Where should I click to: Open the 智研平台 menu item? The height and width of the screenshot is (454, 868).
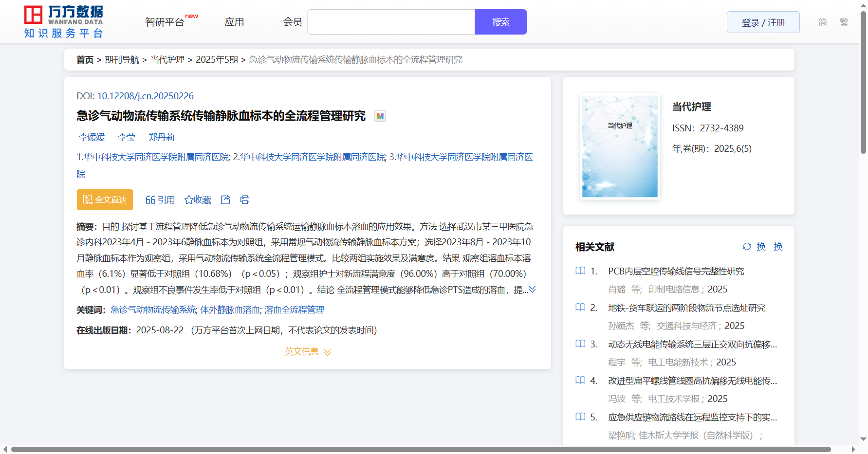click(x=165, y=22)
